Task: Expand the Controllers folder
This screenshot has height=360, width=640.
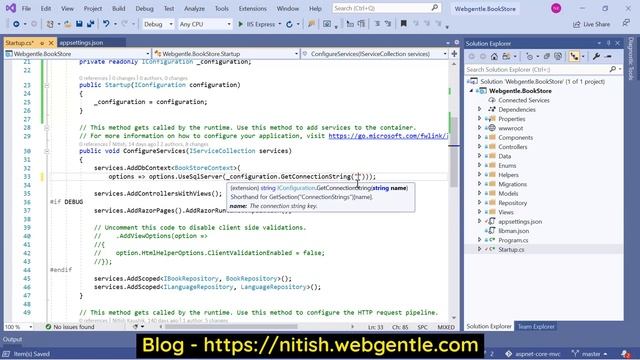Action: pos(480,147)
